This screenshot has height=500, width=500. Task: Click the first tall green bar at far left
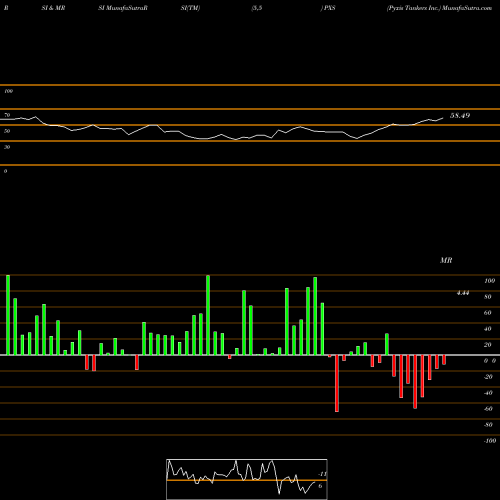(x=8, y=315)
